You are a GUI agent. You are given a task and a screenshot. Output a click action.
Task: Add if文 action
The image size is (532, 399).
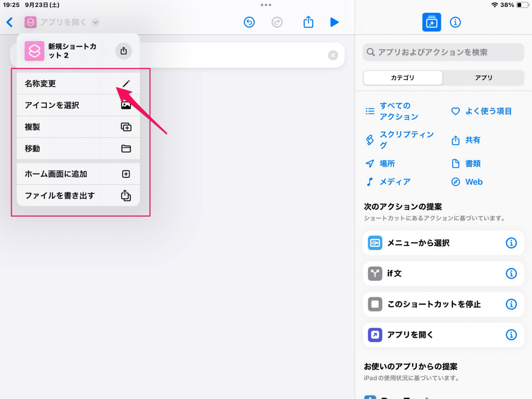[x=443, y=274]
